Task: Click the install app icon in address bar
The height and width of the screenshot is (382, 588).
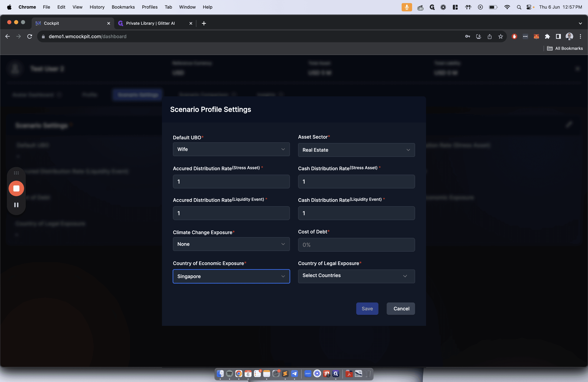Action: (478, 37)
